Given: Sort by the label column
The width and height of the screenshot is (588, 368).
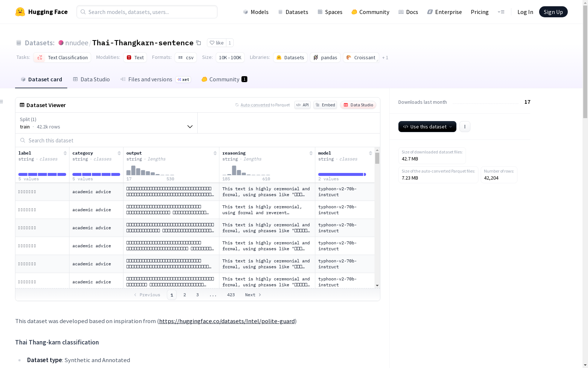Looking at the screenshot, I should [x=65, y=153].
